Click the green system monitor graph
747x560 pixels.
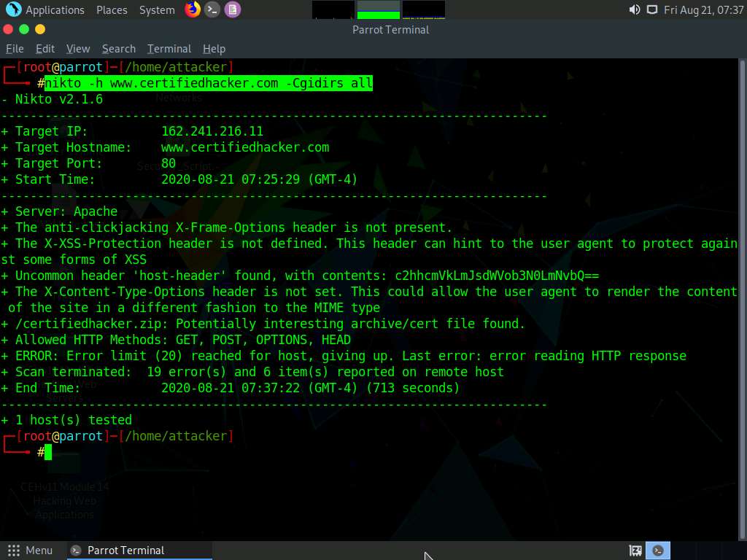click(379, 10)
